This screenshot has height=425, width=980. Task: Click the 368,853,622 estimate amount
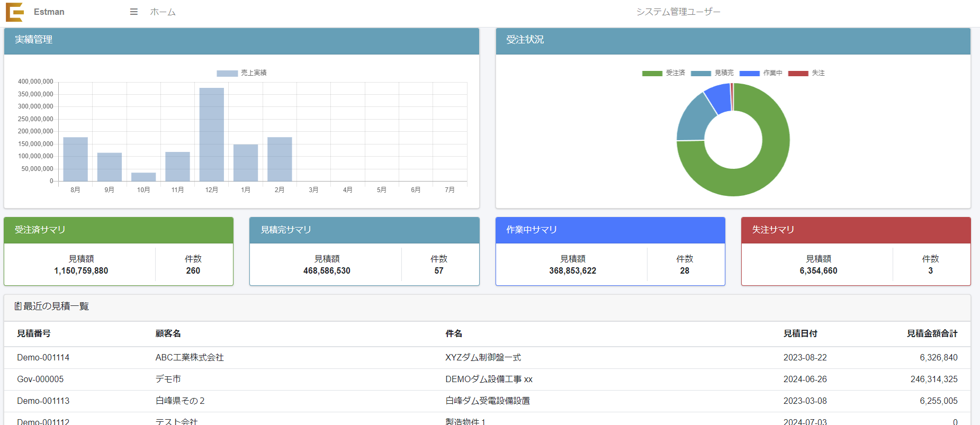[573, 270]
